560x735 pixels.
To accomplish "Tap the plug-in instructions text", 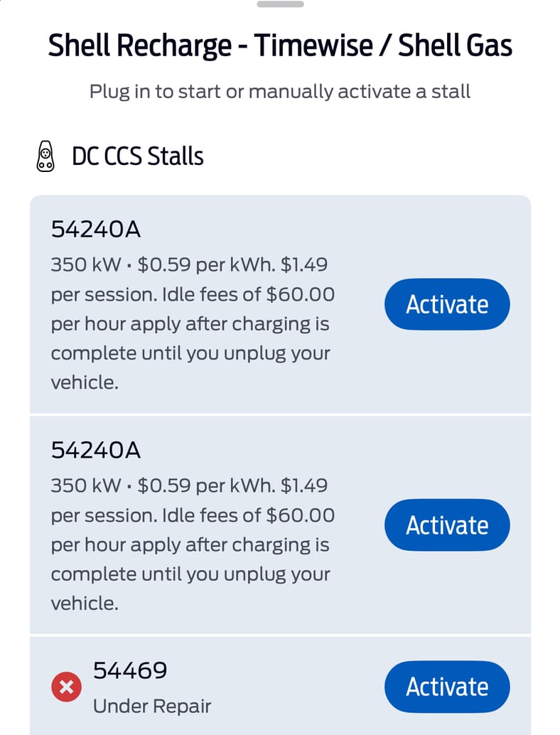I will click(x=279, y=91).
